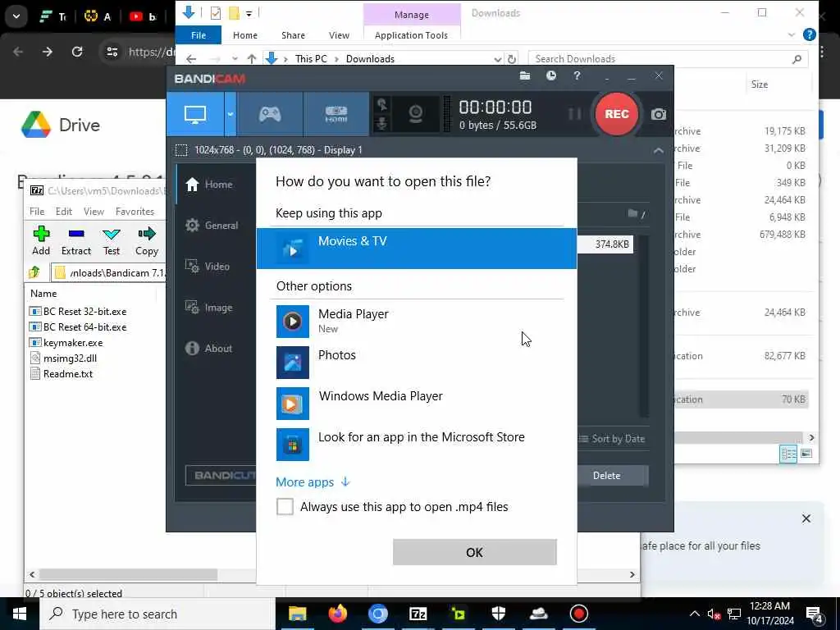This screenshot has height=630, width=840.
Task: Open Sort by Date menu in Bandicam
Action: [x=611, y=439]
